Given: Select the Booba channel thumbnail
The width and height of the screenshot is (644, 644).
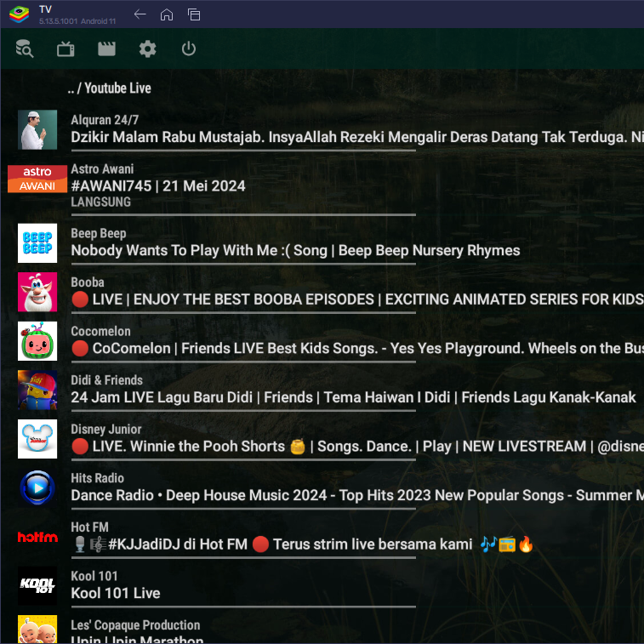Looking at the screenshot, I should point(37,292).
